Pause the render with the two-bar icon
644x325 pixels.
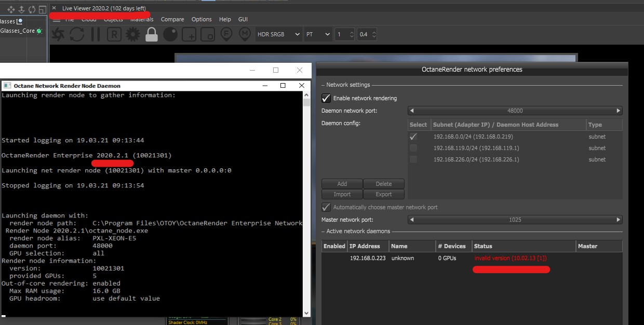pos(96,35)
